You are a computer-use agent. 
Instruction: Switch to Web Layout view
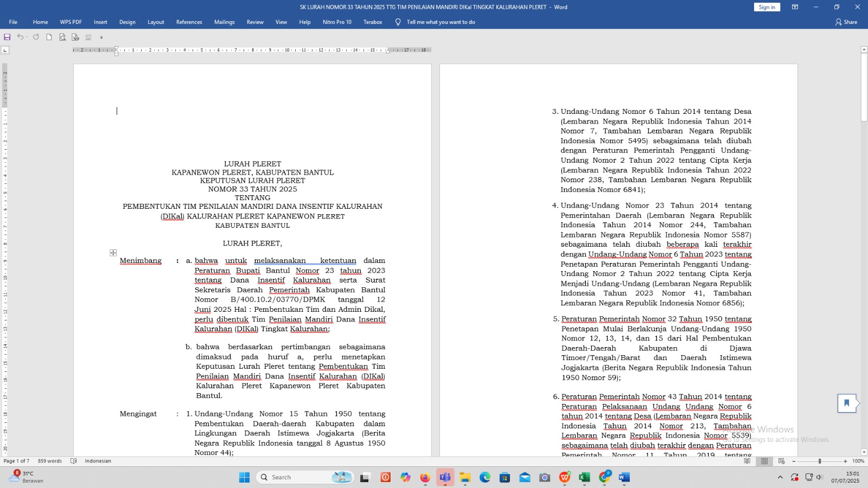pyautogui.click(x=782, y=461)
